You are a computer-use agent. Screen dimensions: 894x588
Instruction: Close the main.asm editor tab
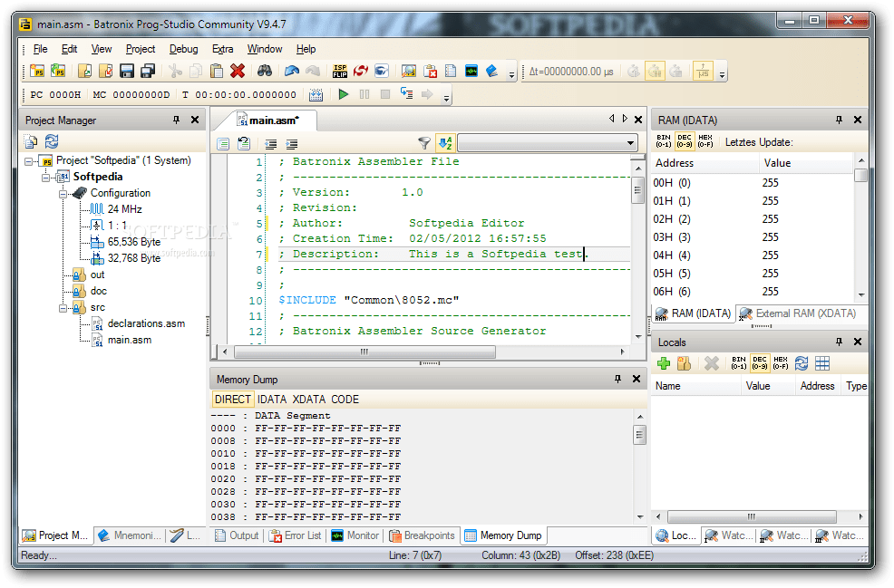638,120
